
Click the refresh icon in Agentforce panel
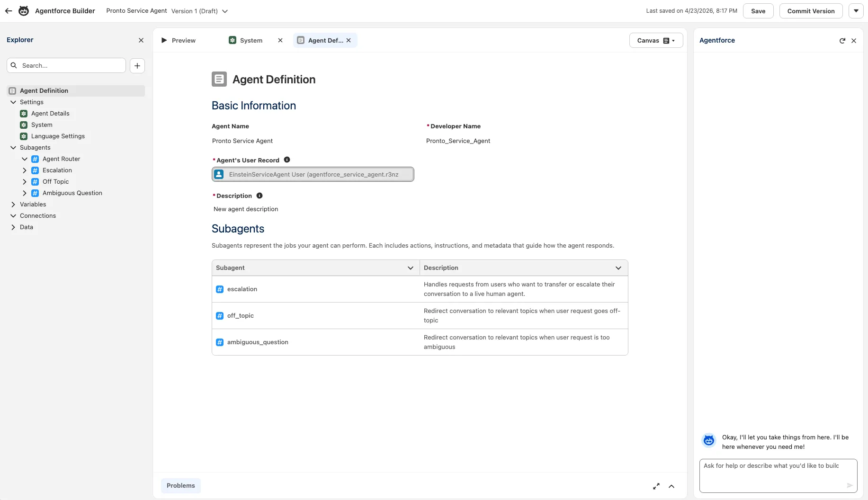842,41
